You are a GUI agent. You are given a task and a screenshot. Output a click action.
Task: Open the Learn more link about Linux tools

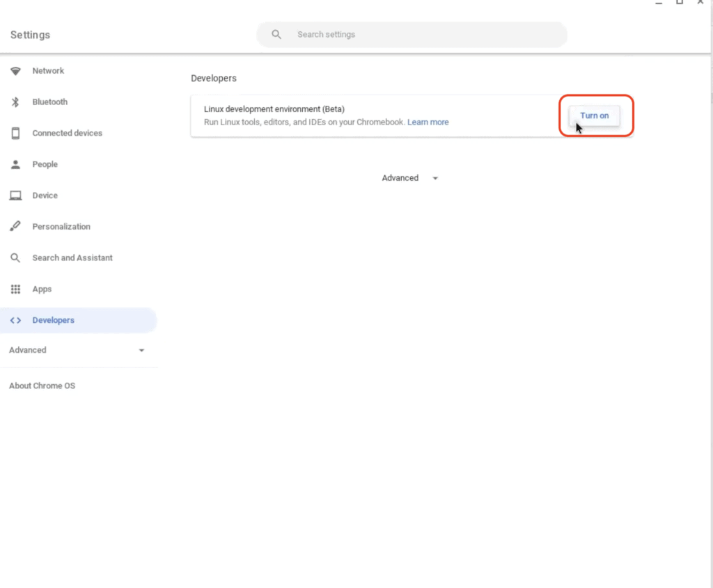(x=428, y=122)
